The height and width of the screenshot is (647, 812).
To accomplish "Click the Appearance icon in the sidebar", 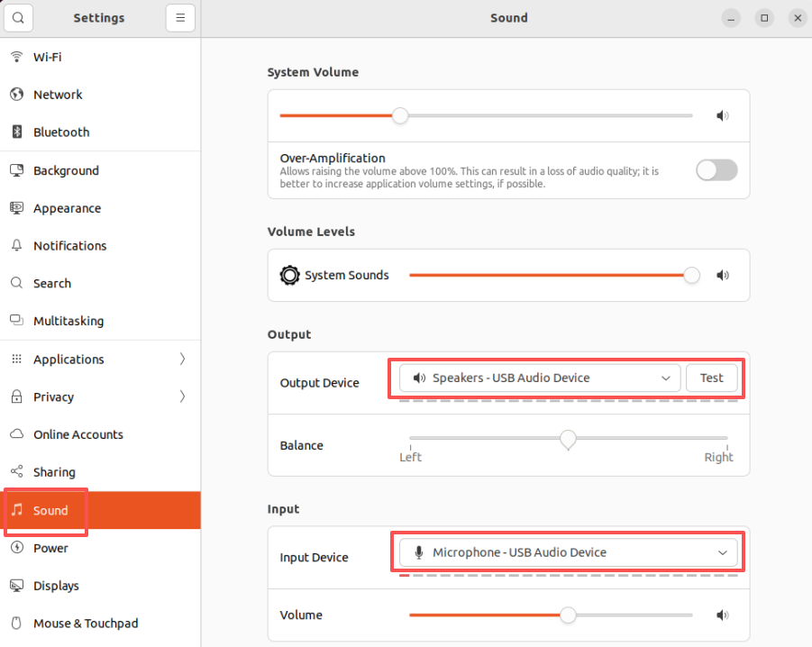I will (x=16, y=208).
